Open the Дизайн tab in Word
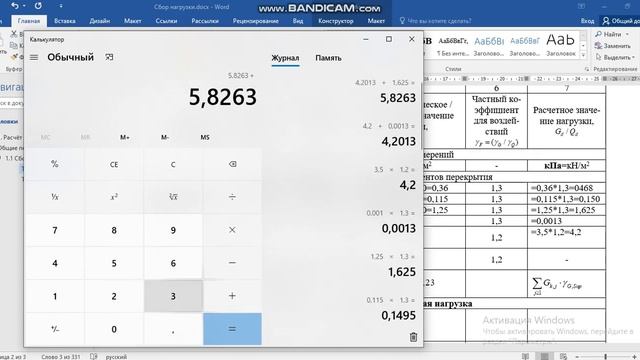The image size is (640, 360). coord(100,21)
